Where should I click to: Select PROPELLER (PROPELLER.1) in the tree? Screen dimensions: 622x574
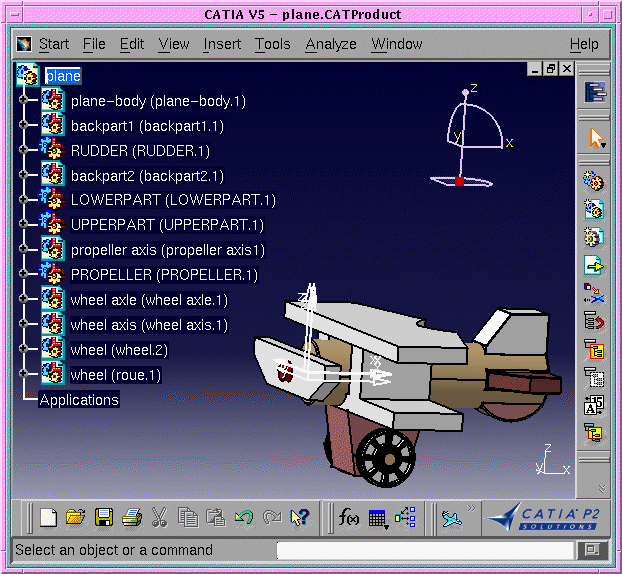[x=164, y=275]
